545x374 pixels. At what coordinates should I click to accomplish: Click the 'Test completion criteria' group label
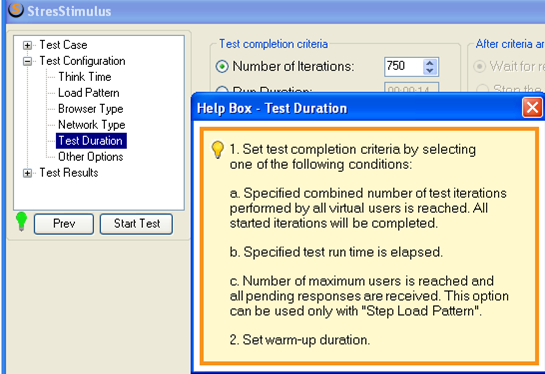(273, 44)
